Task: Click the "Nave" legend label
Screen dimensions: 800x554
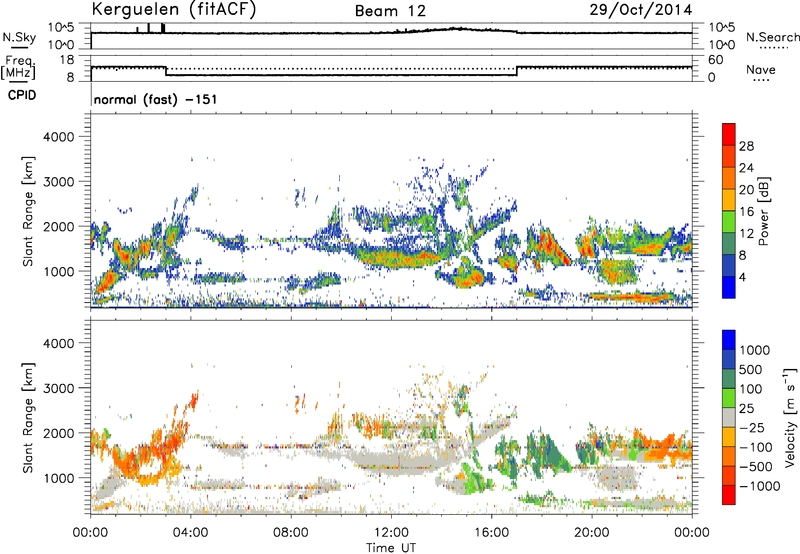Action: (x=761, y=70)
